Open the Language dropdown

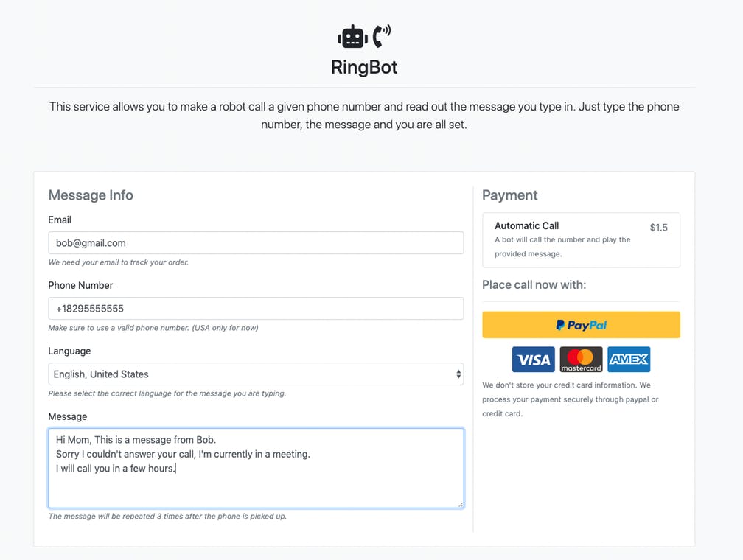point(256,374)
